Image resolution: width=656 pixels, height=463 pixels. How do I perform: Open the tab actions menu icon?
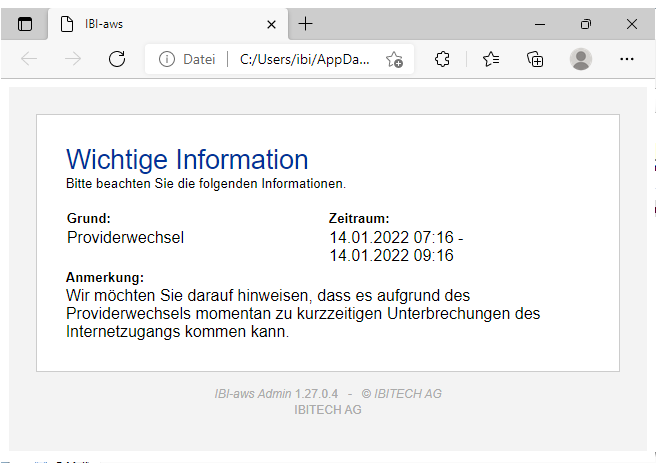pyautogui.click(x=25, y=24)
